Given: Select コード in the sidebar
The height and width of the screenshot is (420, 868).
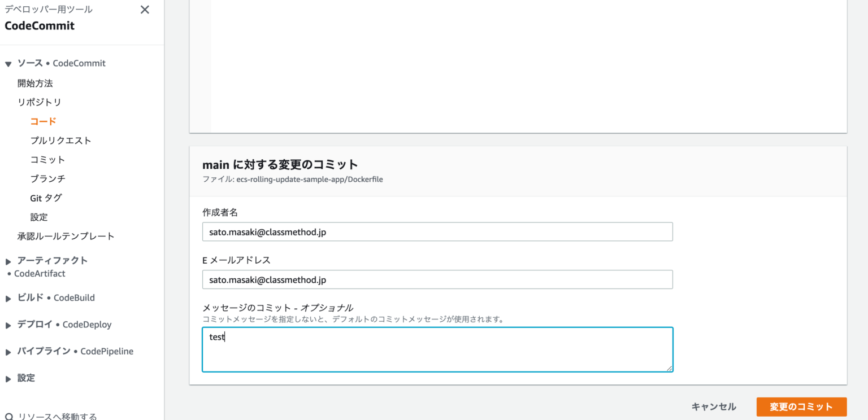Looking at the screenshot, I should pyautogui.click(x=44, y=121).
